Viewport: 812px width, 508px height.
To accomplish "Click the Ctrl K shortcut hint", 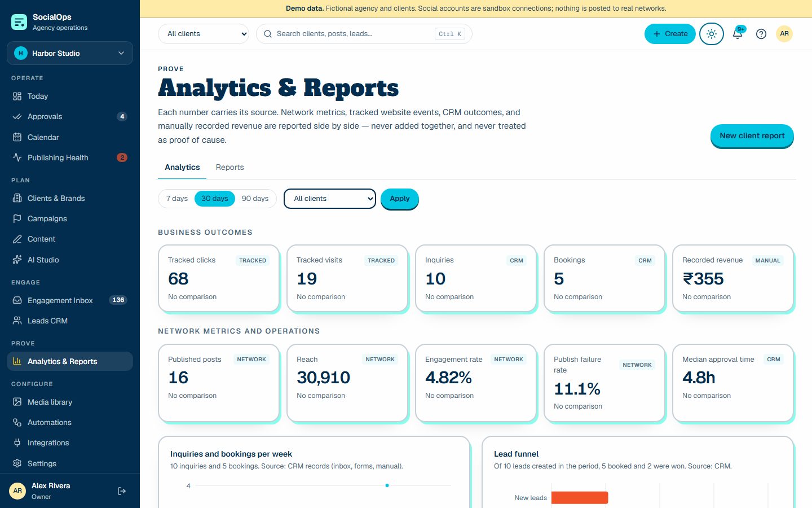I will point(450,34).
